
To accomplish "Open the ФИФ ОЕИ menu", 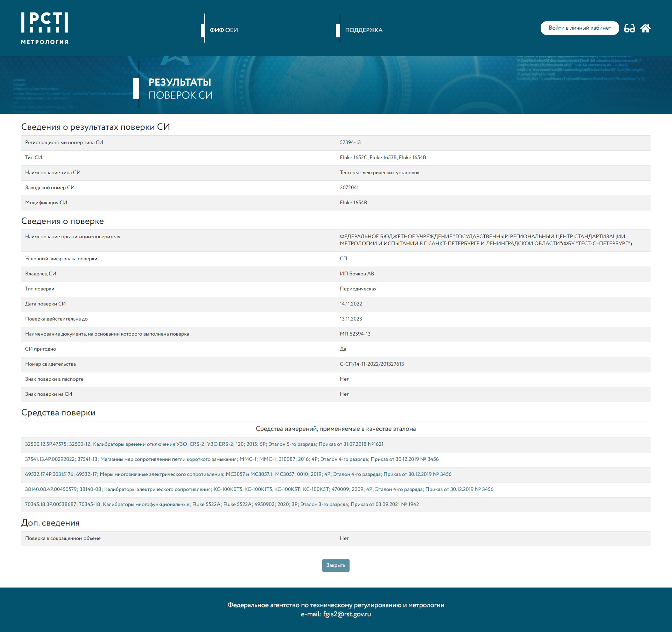I will click(x=223, y=30).
